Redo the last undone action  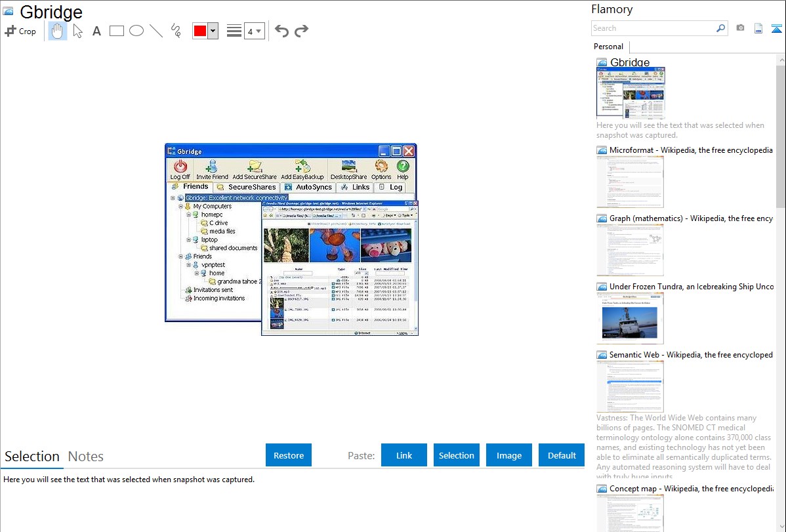(301, 31)
